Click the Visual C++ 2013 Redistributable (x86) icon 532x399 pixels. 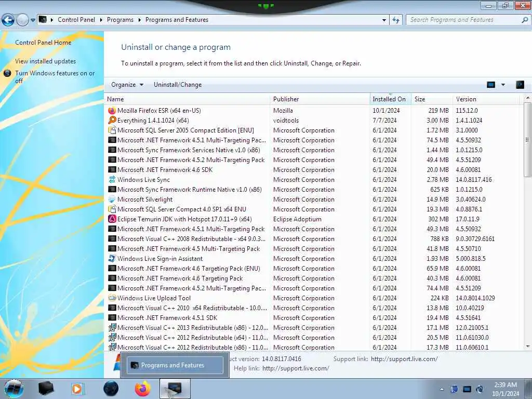pos(112,328)
